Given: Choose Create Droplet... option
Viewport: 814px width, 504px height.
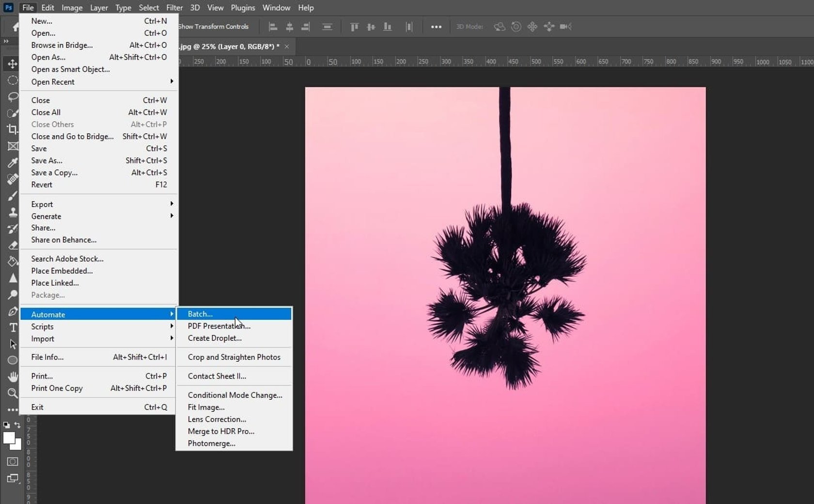Looking at the screenshot, I should pos(234,338).
